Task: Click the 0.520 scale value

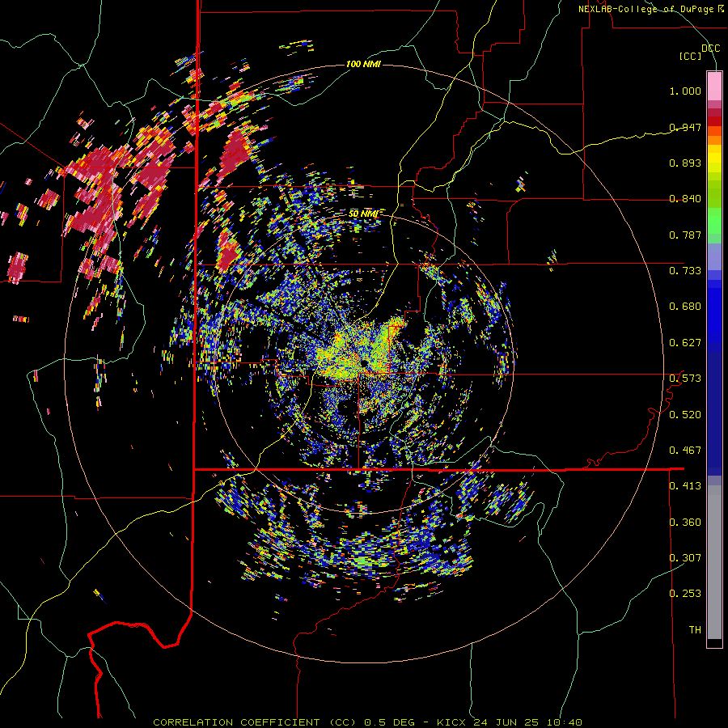Action: [685, 414]
